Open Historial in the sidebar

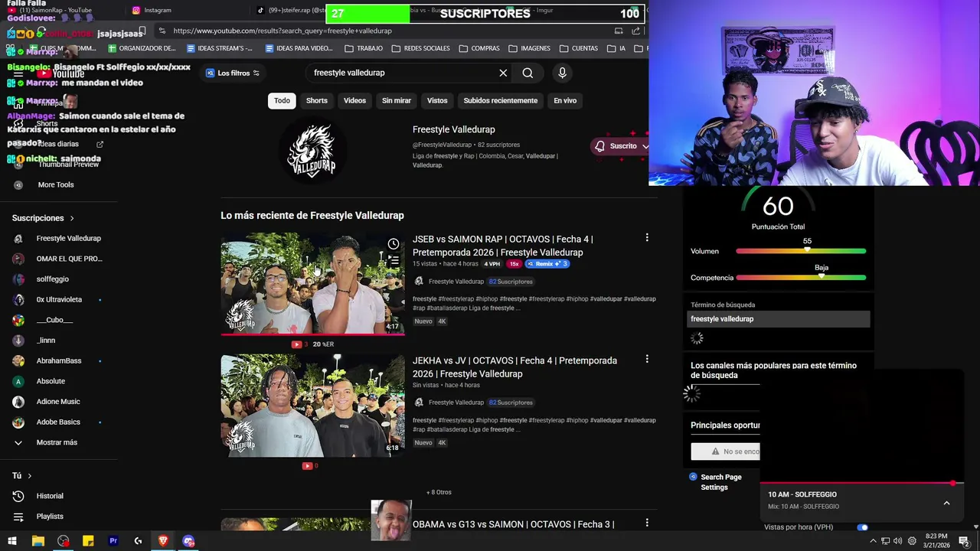(x=58, y=496)
